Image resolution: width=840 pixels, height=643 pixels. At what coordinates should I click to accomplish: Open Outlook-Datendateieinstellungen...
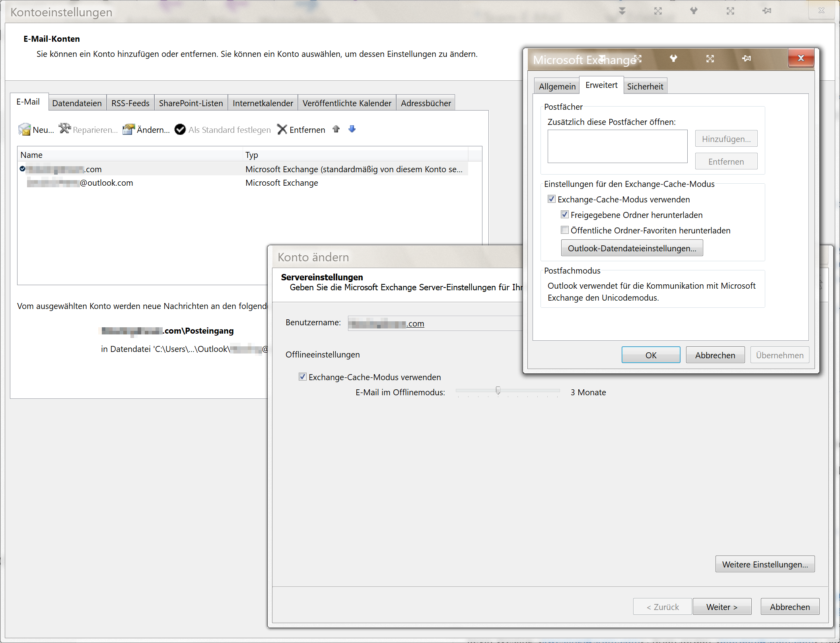[632, 249]
